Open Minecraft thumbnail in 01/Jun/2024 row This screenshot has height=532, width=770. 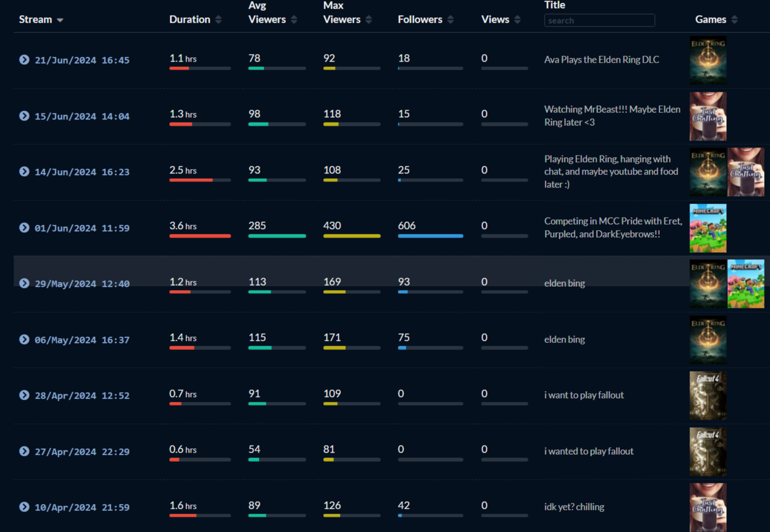(708, 228)
